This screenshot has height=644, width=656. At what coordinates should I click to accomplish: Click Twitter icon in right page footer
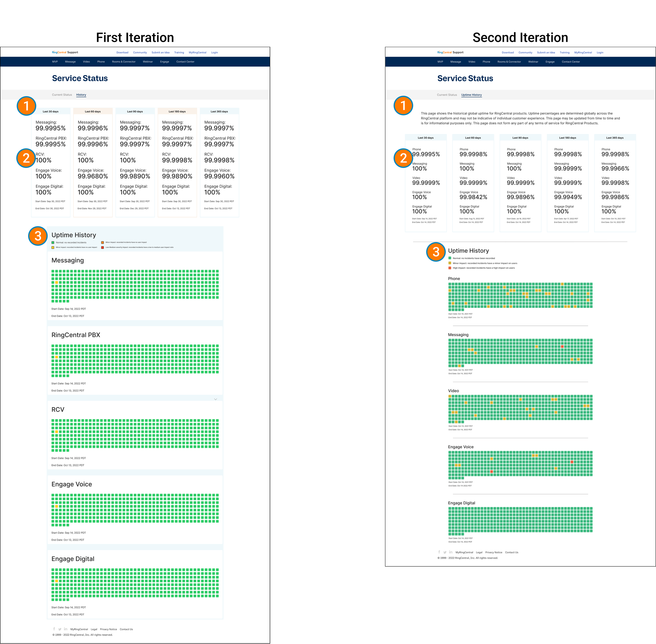click(445, 552)
